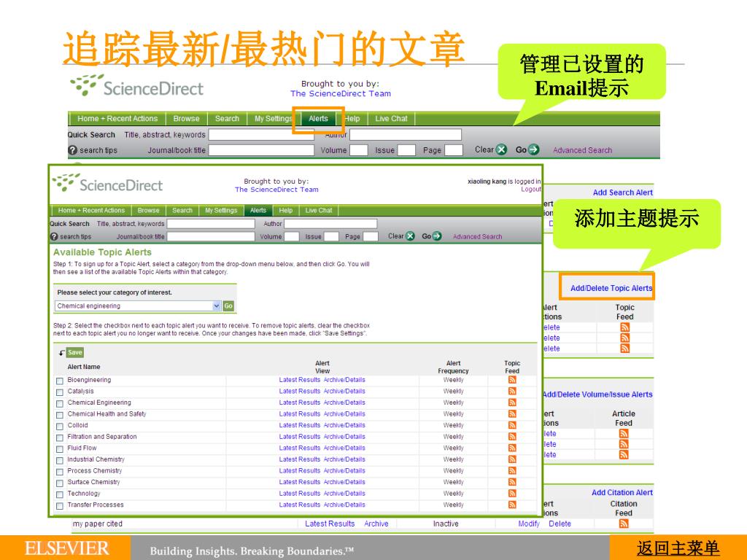Click the search tips help icon in the back window

click(72, 150)
